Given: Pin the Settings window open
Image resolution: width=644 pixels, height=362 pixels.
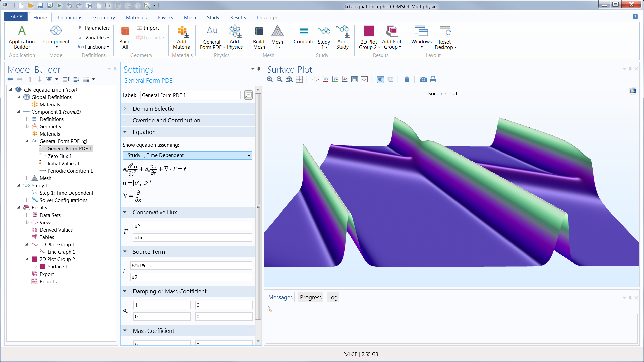Looking at the screenshot, I should coord(258,69).
